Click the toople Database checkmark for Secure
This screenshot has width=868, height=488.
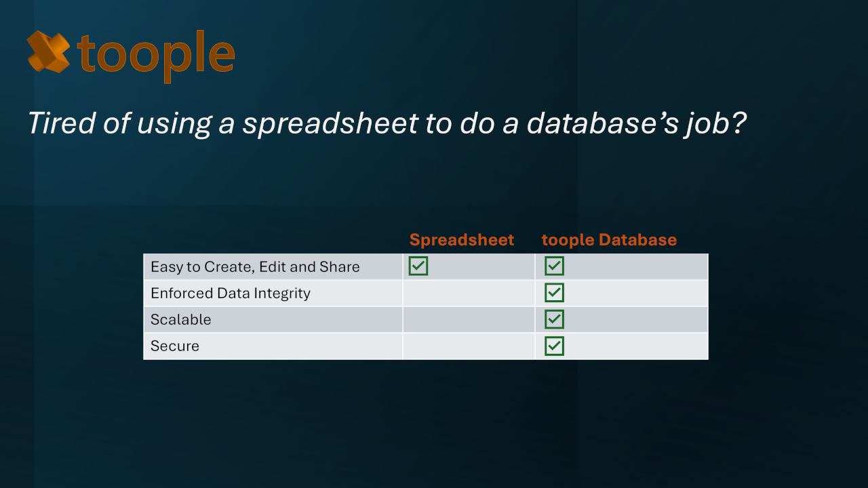point(554,346)
